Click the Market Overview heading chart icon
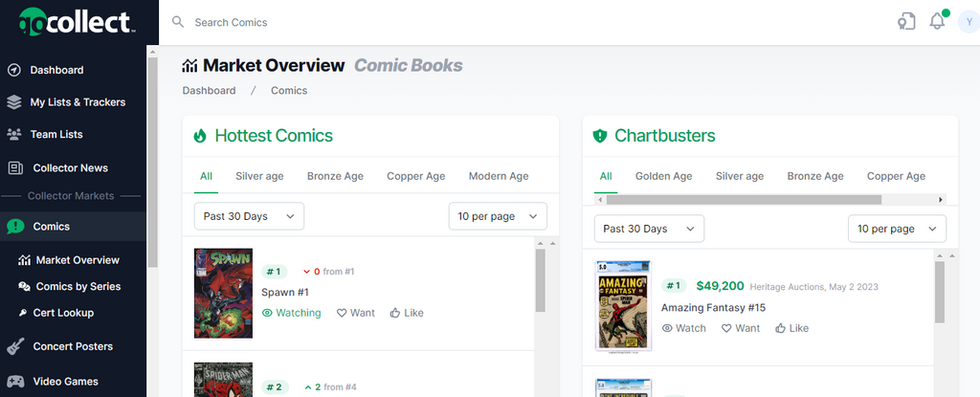The height and width of the screenshot is (397, 980). coord(190,65)
